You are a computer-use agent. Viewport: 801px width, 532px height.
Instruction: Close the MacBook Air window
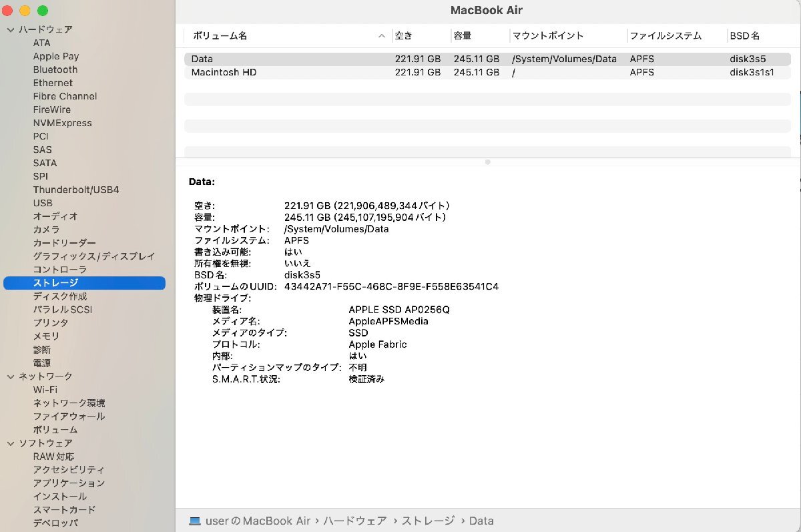pyautogui.click(x=9, y=11)
